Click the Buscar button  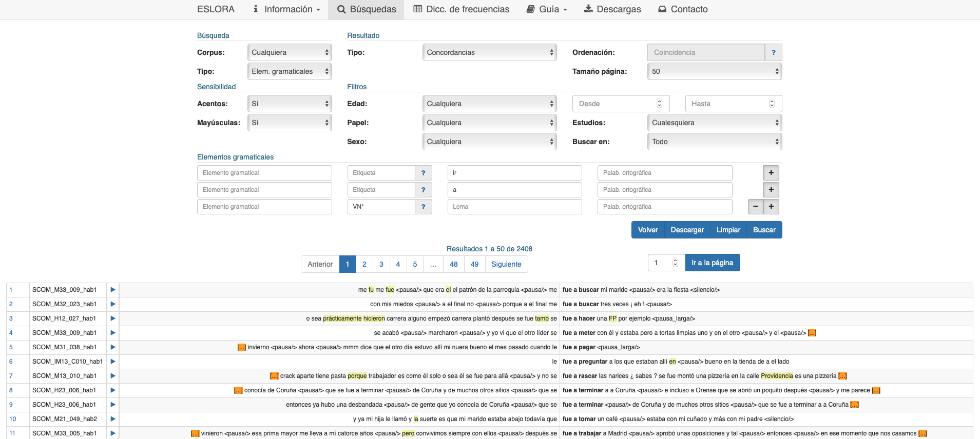[764, 230]
